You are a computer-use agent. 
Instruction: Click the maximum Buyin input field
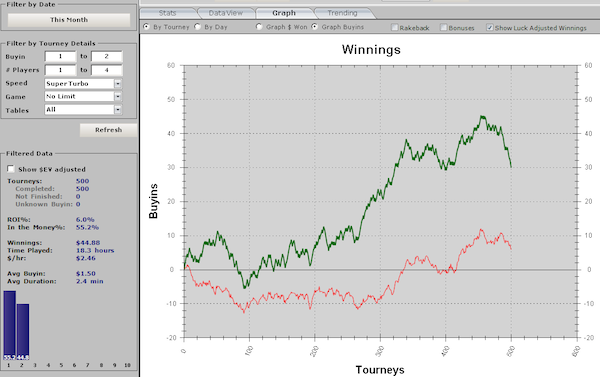107,57
